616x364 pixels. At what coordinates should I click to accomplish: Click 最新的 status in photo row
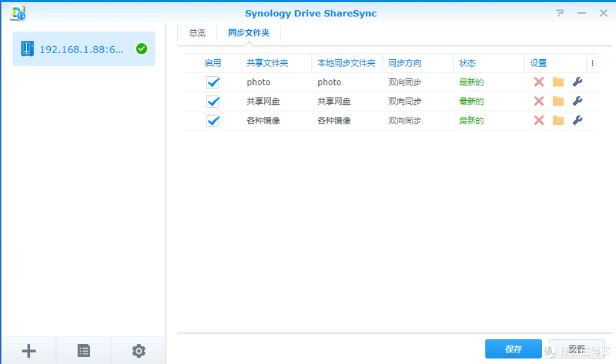point(472,82)
